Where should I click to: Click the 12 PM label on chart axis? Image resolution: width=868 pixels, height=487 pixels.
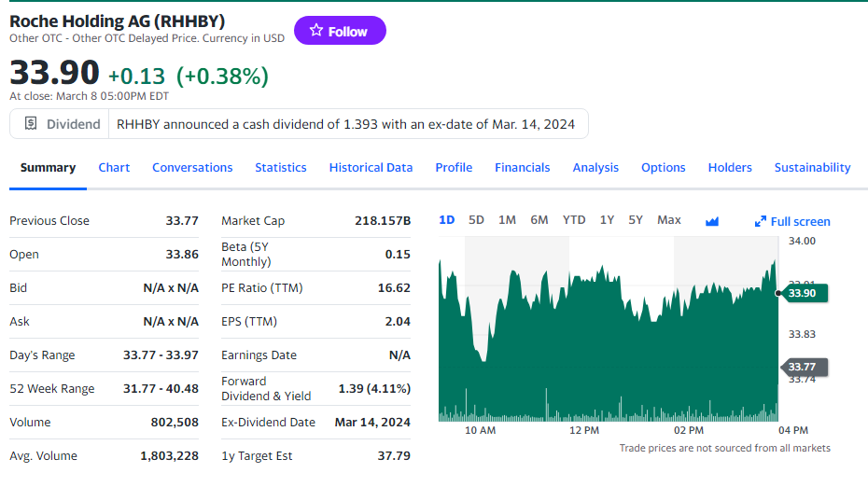coord(584,430)
